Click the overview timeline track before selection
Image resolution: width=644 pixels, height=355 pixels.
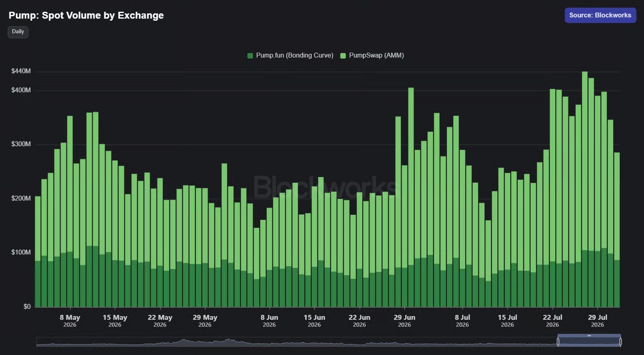[297, 342]
